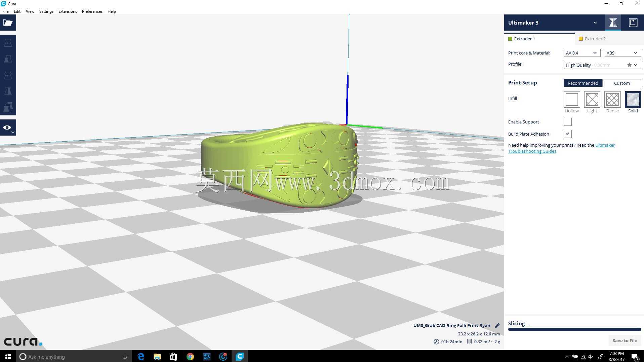
Task: Open File Explorer from the taskbar
Action: click(157, 356)
